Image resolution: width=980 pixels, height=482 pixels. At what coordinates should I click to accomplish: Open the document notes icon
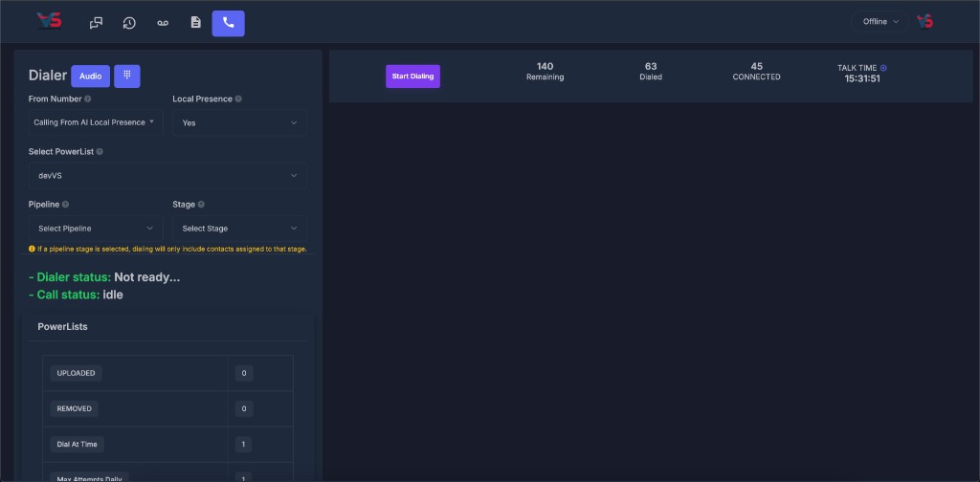pyautogui.click(x=195, y=23)
